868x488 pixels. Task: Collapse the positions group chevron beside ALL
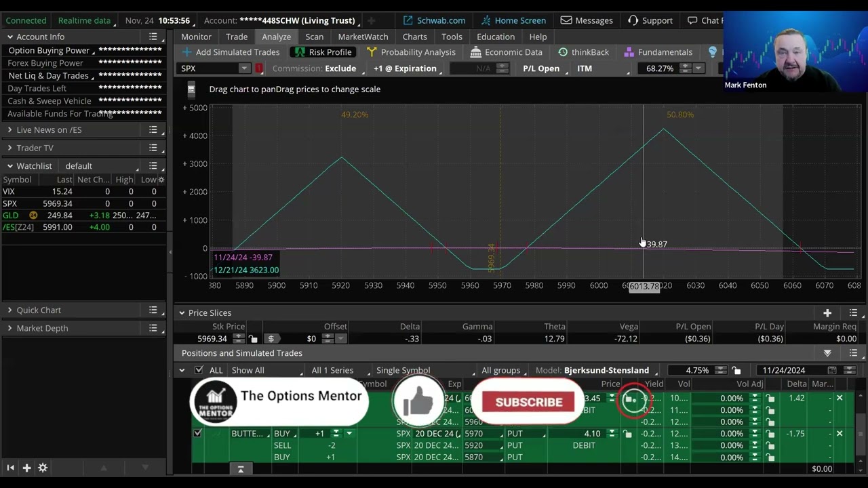[182, 370]
